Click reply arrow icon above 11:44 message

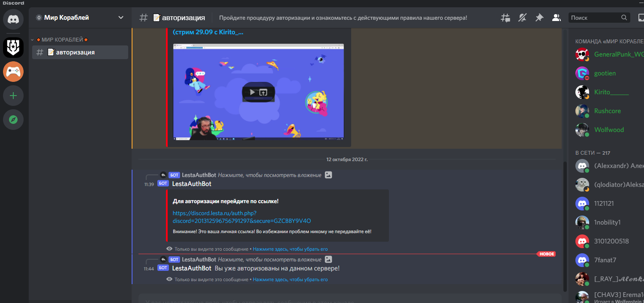pyautogui.click(x=163, y=259)
